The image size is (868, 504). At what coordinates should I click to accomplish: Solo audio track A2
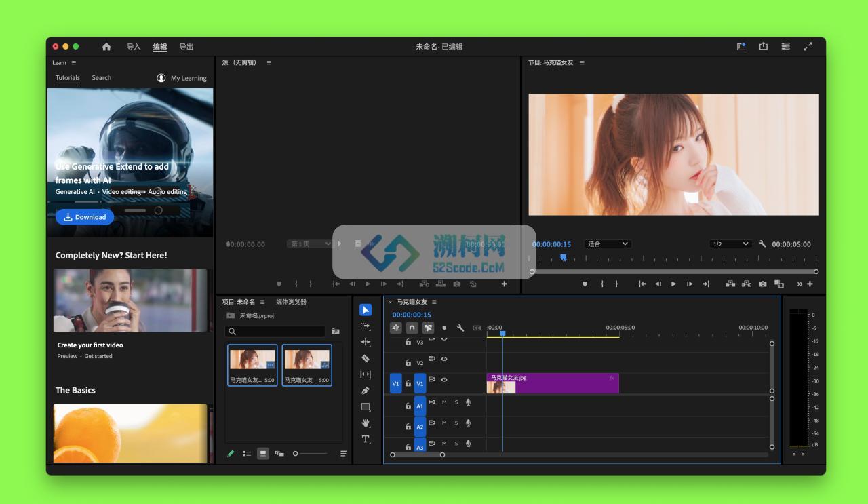[456, 423]
